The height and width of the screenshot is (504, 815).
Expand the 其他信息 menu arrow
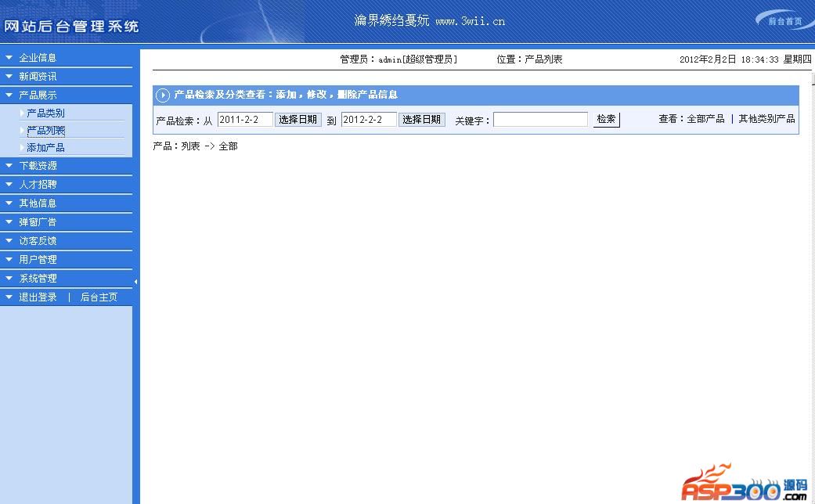pos(9,203)
